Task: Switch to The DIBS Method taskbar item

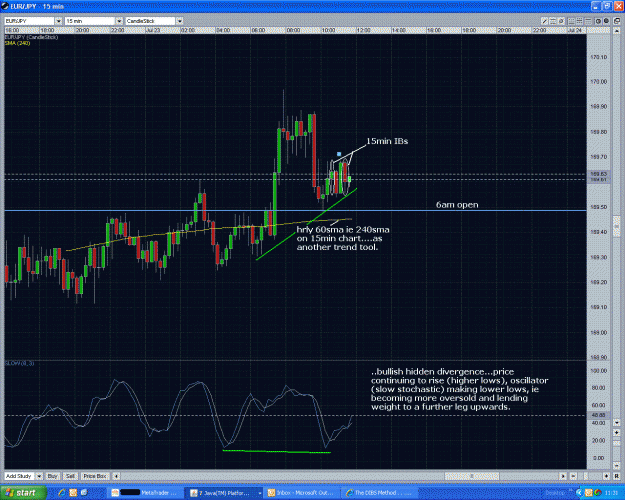Action: [x=380, y=493]
